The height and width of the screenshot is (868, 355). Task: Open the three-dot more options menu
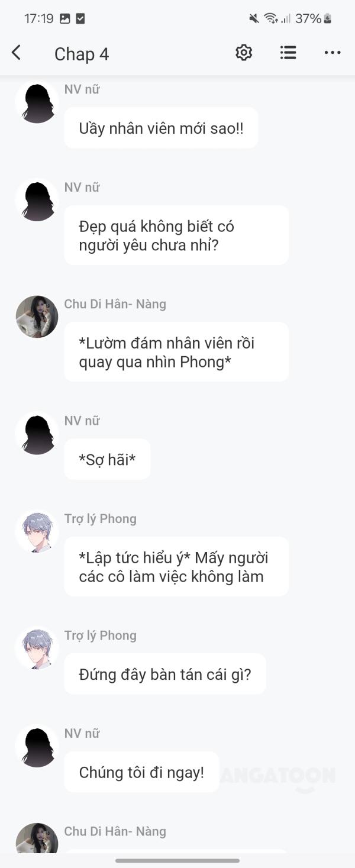pos(333,53)
